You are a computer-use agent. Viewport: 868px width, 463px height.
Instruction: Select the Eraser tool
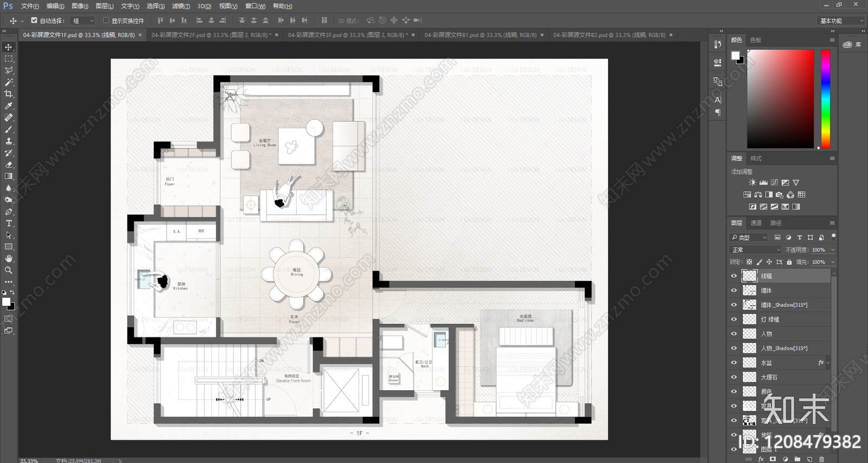coord(9,164)
